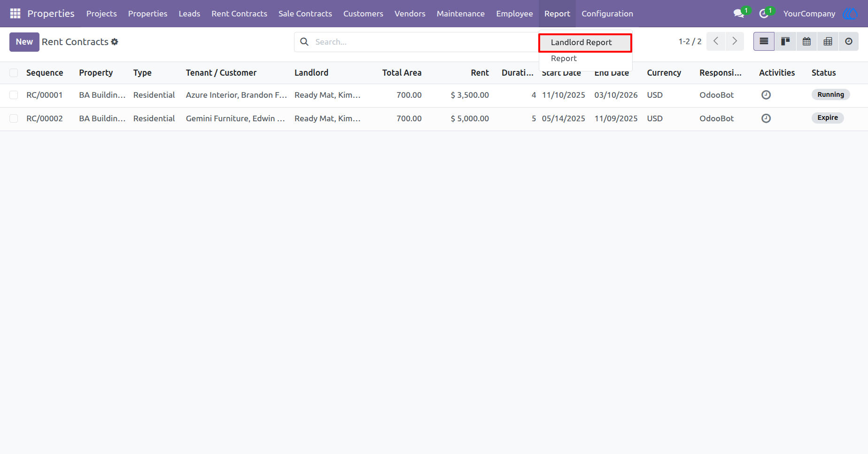Go to previous page arrow

click(716, 41)
